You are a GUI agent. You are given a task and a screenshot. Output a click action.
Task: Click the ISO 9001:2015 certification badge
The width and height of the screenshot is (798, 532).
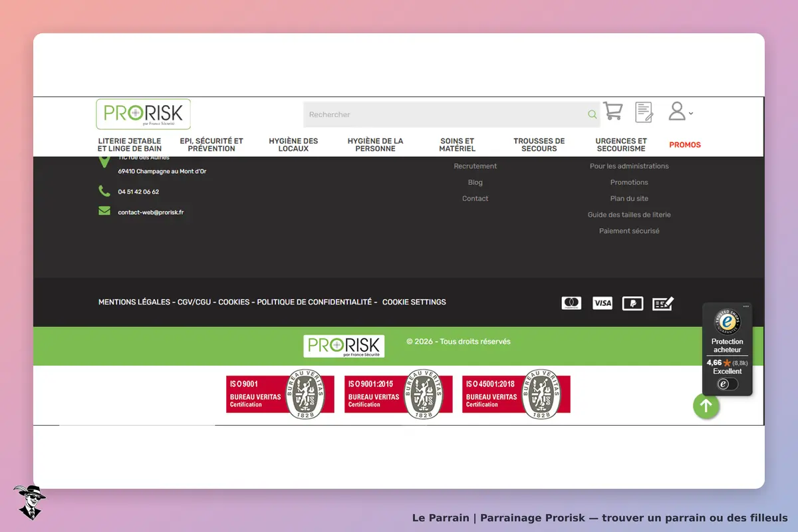point(398,394)
